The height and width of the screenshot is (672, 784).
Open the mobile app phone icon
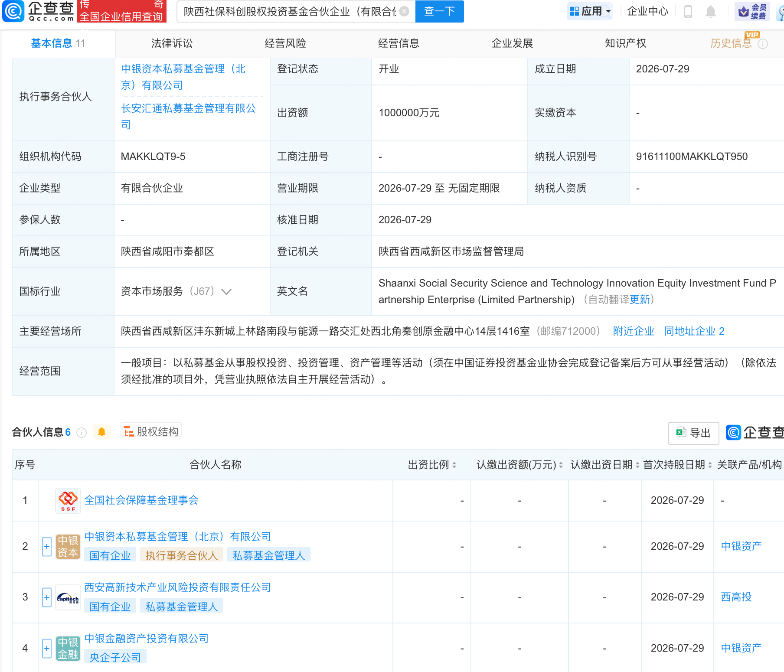[688, 11]
